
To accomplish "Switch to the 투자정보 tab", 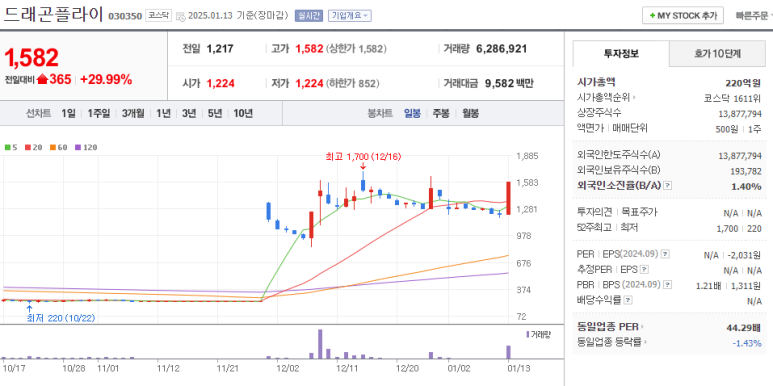I will pos(621,54).
